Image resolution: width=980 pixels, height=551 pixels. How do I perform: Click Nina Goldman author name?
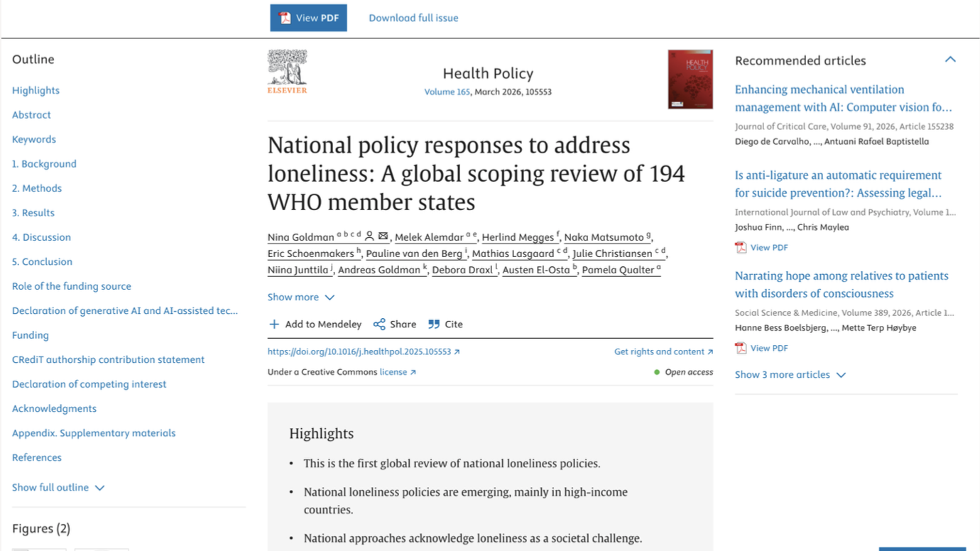[x=301, y=237]
